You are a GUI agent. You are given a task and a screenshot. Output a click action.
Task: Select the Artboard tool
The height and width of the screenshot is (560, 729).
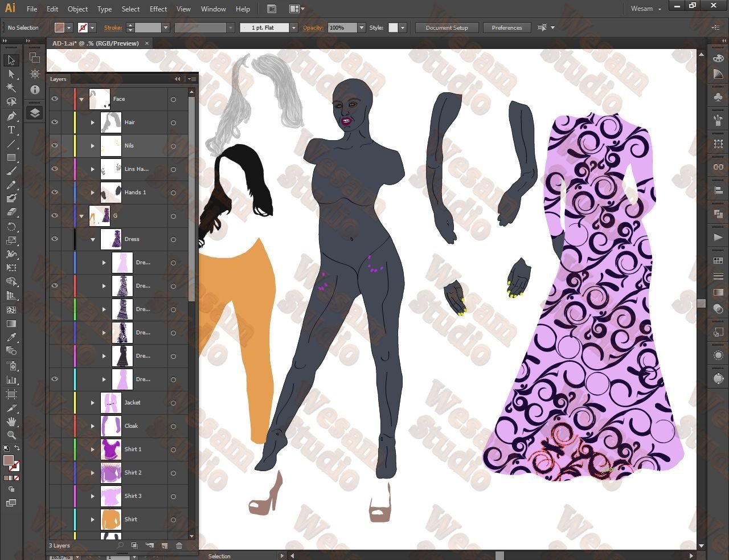coord(11,394)
